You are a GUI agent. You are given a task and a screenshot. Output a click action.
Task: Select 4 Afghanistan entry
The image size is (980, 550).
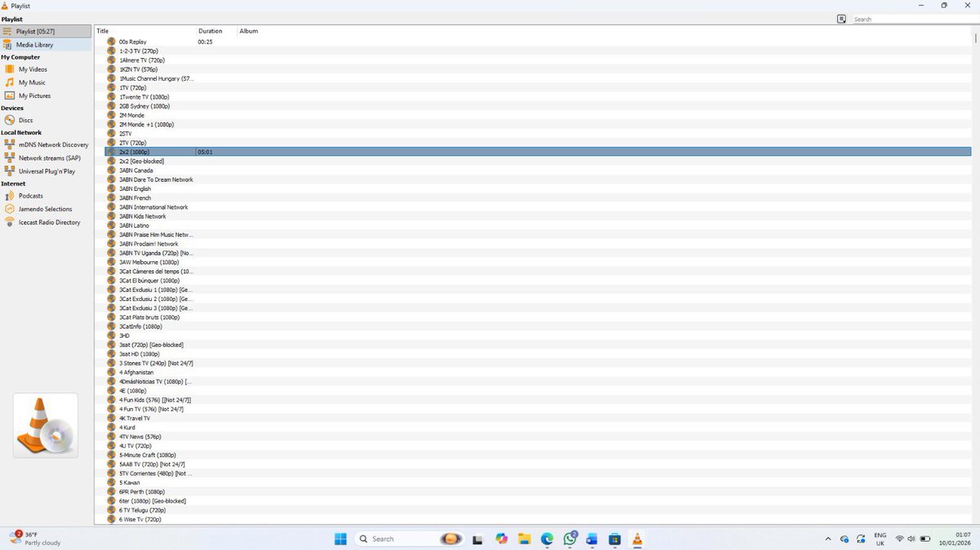(x=136, y=372)
